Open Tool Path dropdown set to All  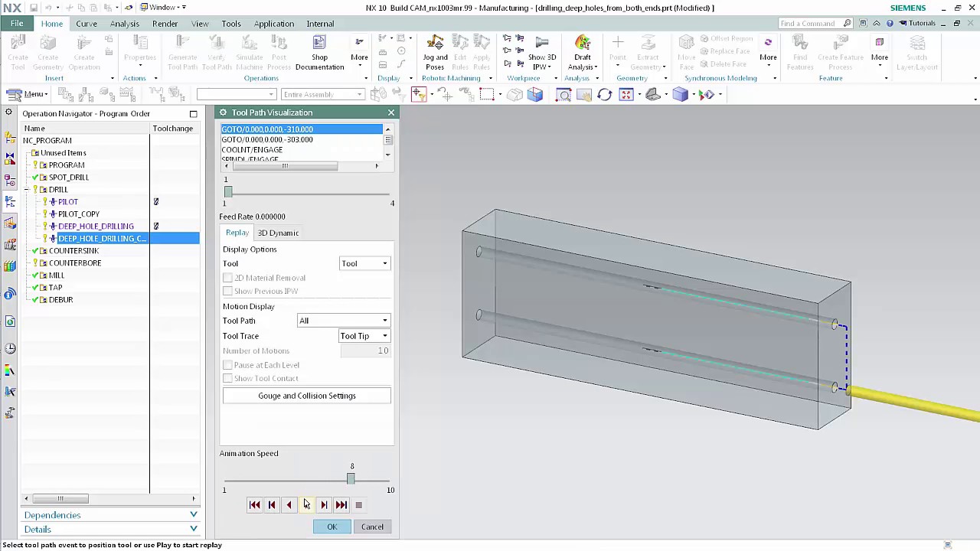point(343,321)
